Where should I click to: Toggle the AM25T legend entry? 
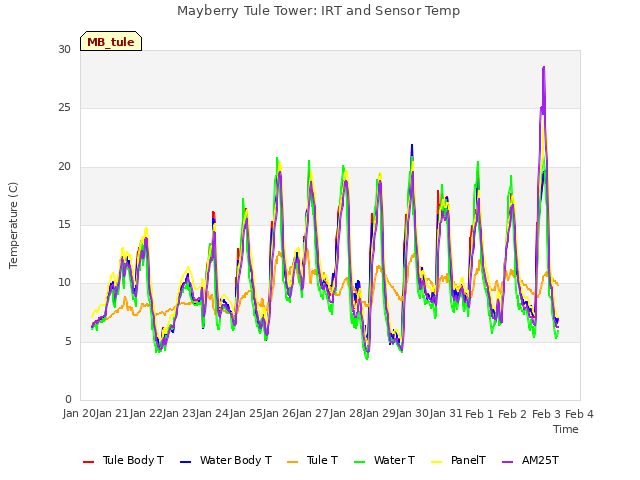530,460
